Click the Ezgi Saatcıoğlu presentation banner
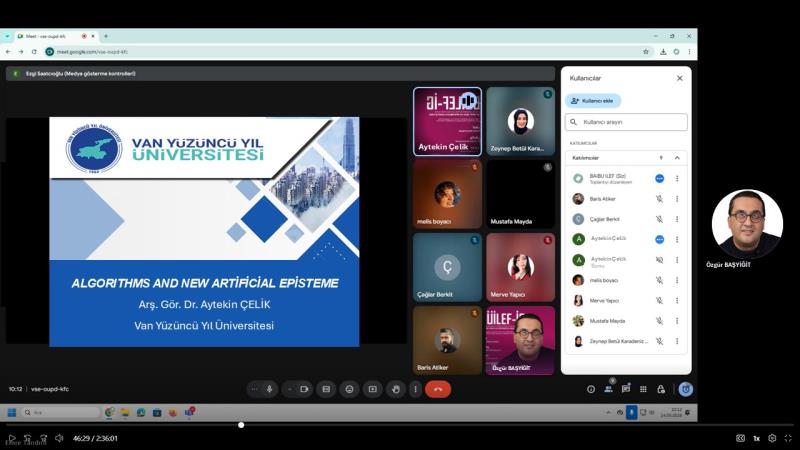Image resolution: width=800 pixels, height=450 pixels. pos(280,73)
